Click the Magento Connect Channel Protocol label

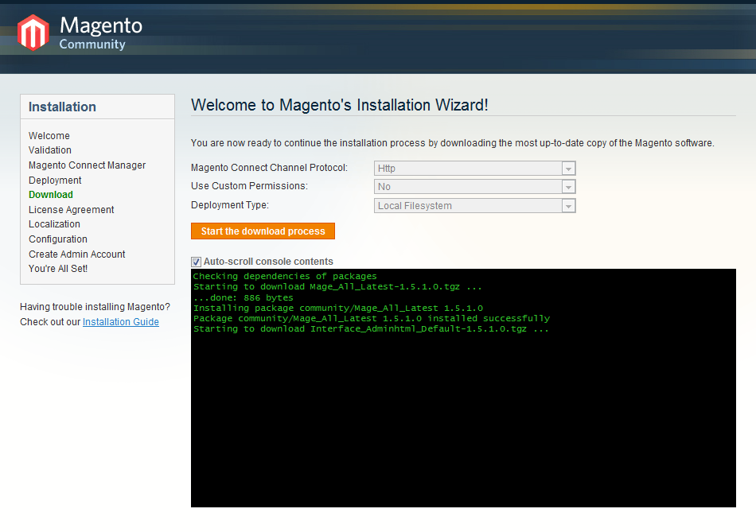click(269, 168)
